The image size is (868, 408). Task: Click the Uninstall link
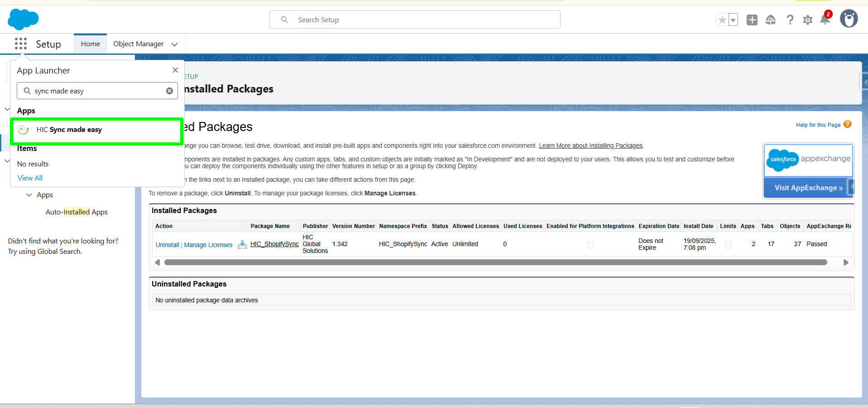coord(167,245)
